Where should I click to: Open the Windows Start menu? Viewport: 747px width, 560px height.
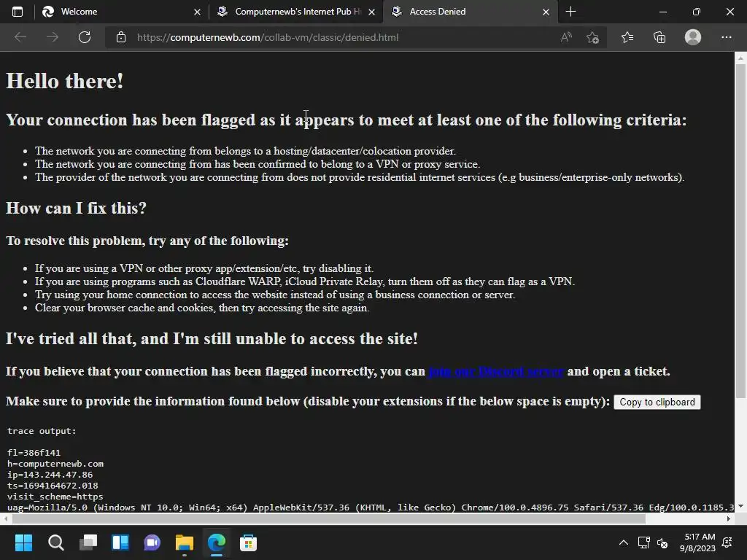click(x=23, y=542)
